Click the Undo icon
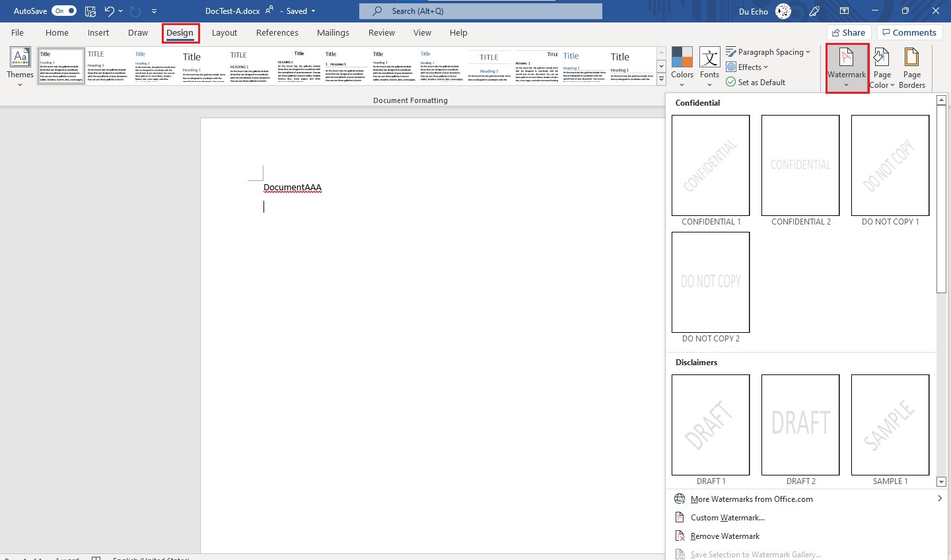The height and width of the screenshot is (560, 951). click(x=109, y=11)
